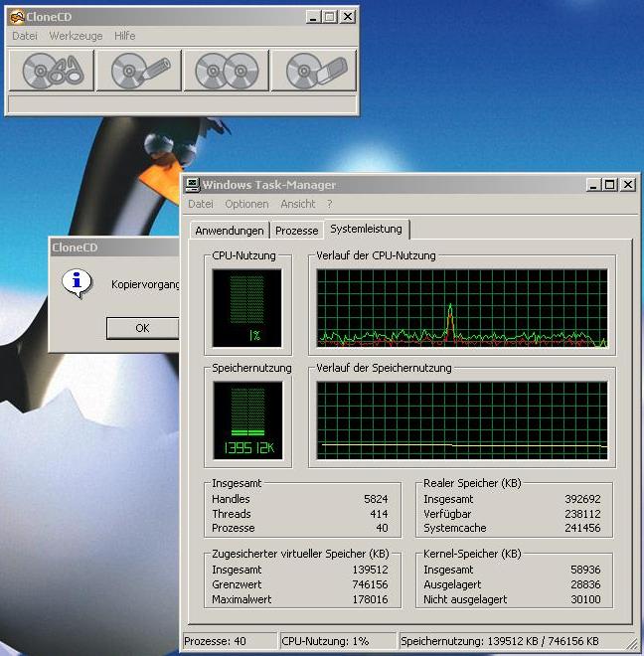Close the Windows Task-Manager window
Screen dimensions: 644x656
[x=628, y=185]
